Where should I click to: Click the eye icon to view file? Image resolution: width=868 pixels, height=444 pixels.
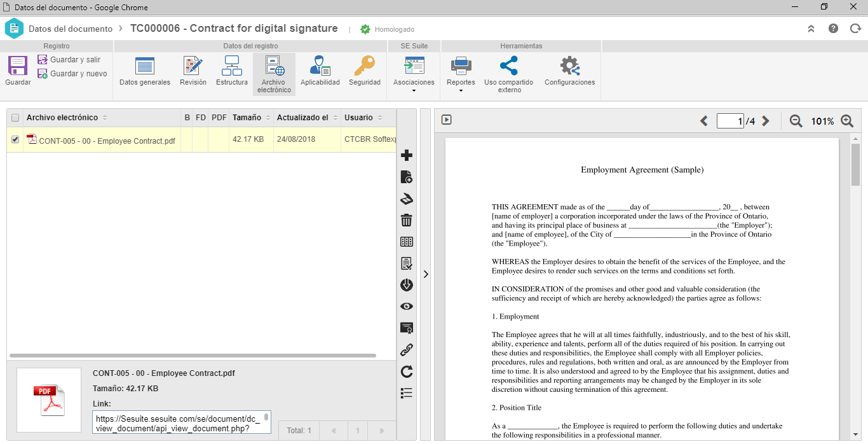click(x=407, y=307)
